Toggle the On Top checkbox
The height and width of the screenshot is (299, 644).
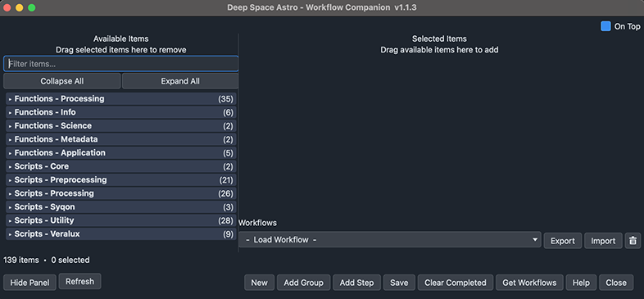click(x=605, y=27)
